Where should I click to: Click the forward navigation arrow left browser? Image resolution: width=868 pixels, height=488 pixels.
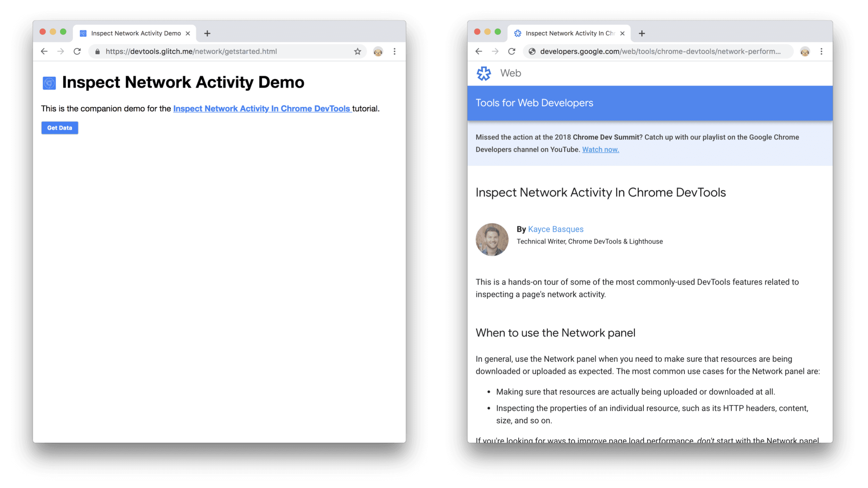(x=60, y=51)
